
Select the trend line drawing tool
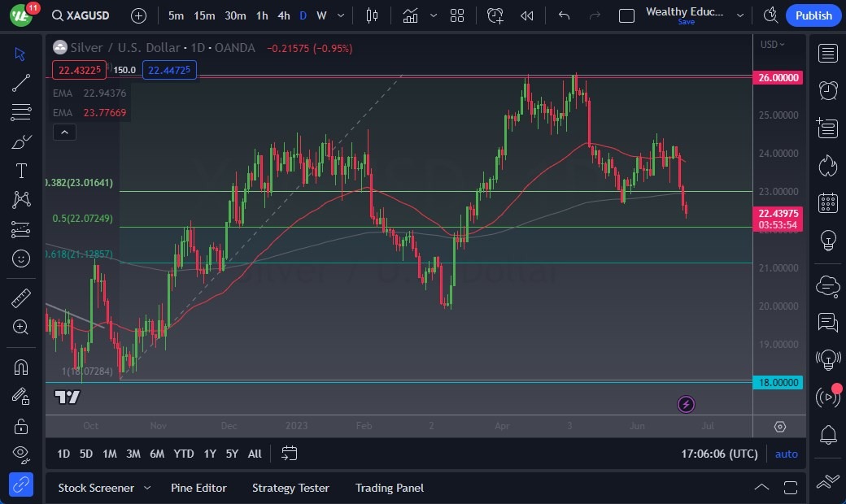[x=21, y=82]
